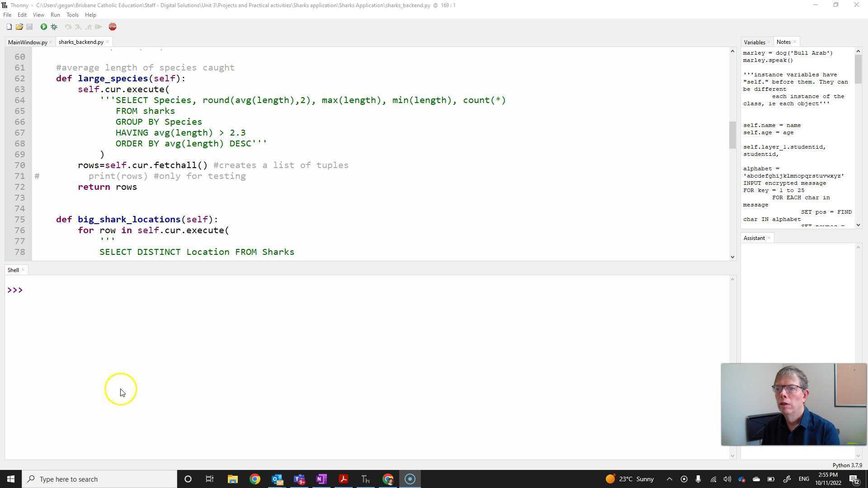
Task: Switch to the MainWindow.py tab
Action: pyautogui.click(x=27, y=42)
